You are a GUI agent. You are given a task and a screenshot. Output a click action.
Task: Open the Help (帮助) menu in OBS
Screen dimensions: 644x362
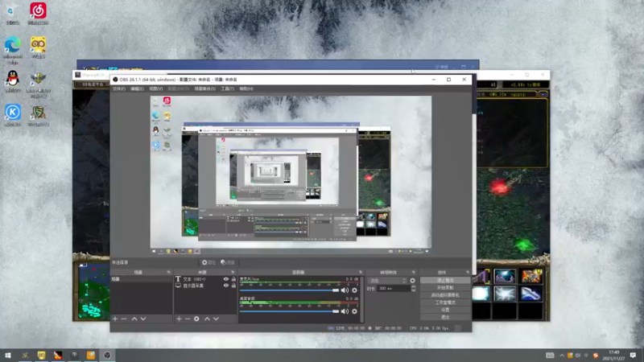coord(246,88)
